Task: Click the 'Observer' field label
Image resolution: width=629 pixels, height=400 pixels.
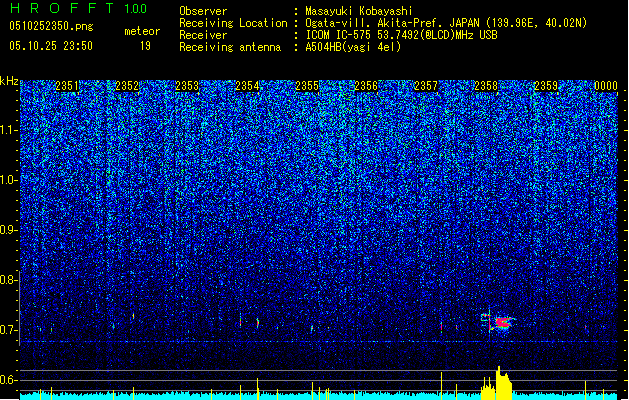Action: click(x=203, y=11)
